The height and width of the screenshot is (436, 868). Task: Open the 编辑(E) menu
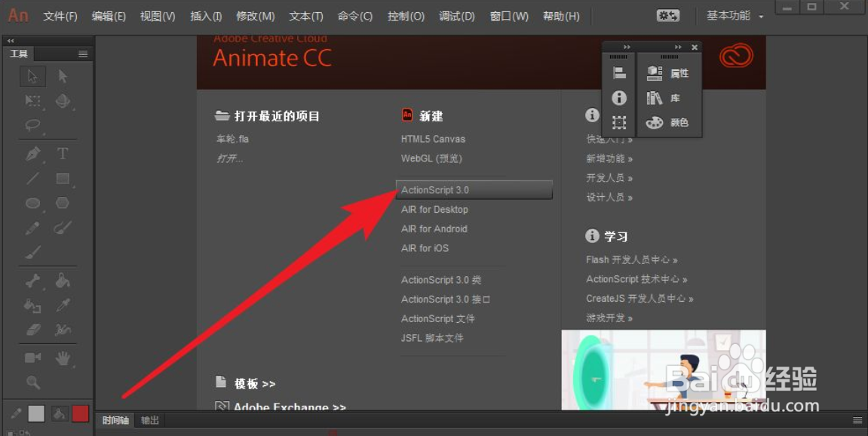[109, 16]
